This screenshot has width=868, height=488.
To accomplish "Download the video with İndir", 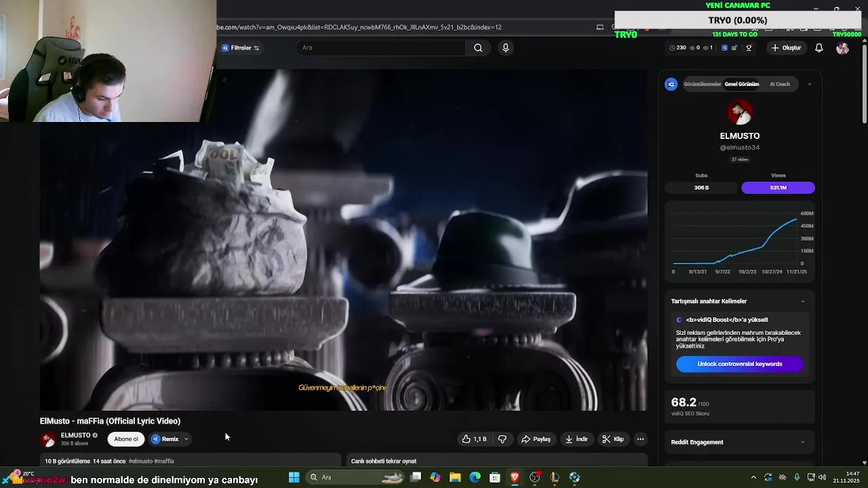I will [x=576, y=439].
